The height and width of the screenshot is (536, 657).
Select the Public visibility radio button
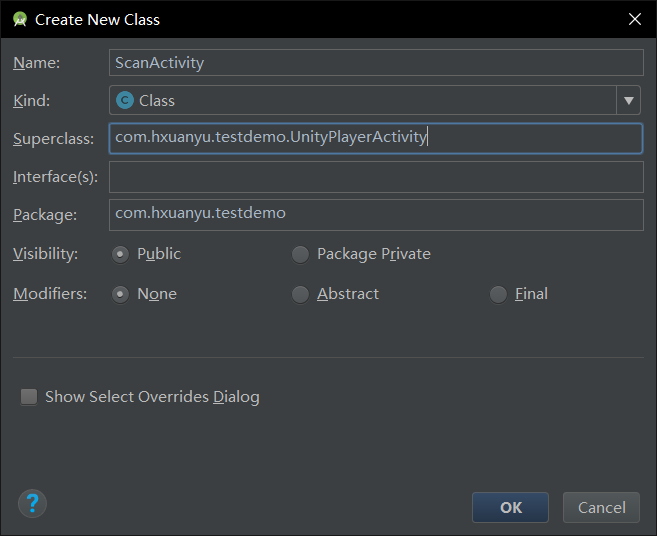121,254
